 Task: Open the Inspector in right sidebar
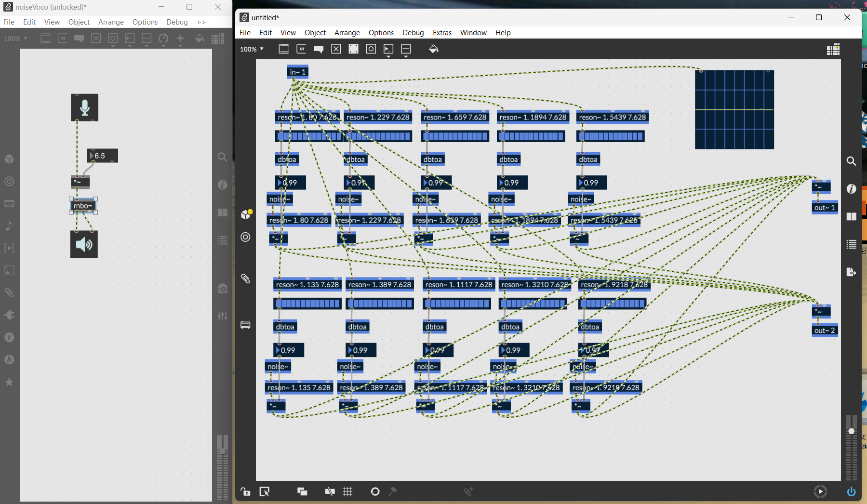coord(852,189)
